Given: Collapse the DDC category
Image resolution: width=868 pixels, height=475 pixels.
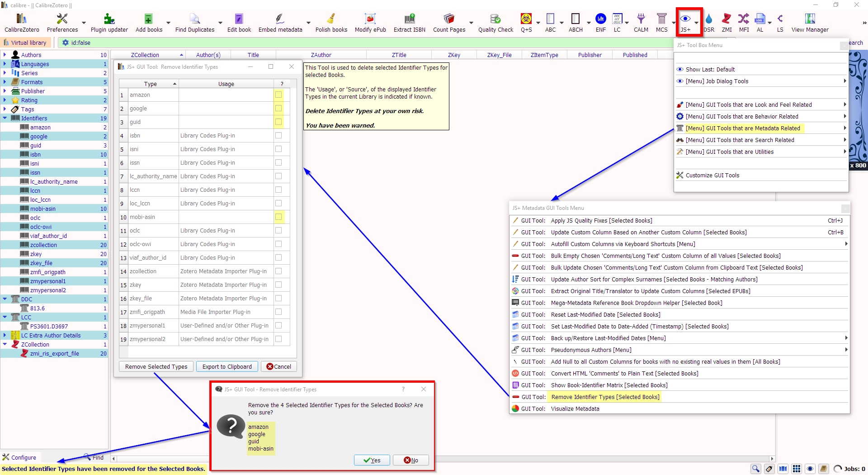Looking at the screenshot, I should [x=5, y=299].
